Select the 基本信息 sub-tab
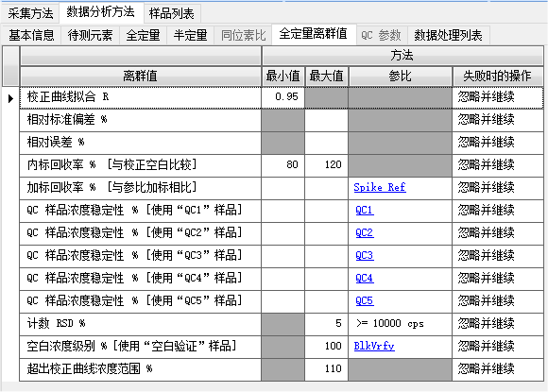 [x=31, y=35]
